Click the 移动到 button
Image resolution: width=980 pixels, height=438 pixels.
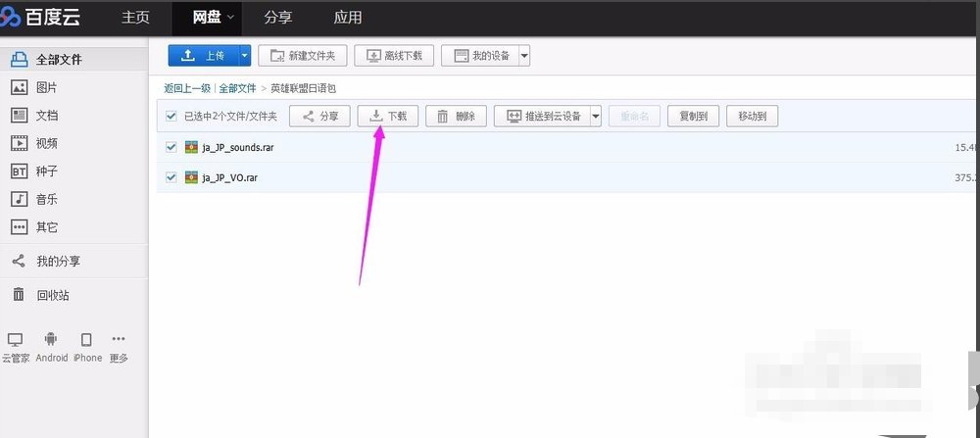pos(752,117)
